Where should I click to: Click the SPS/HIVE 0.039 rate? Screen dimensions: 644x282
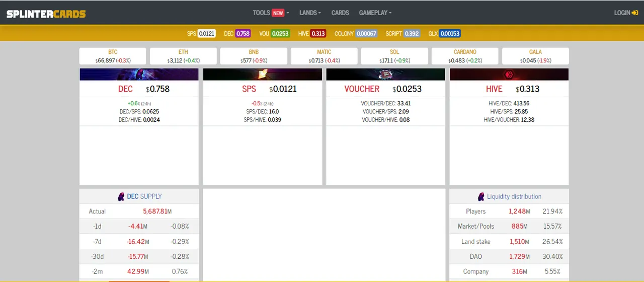pos(262,120)
